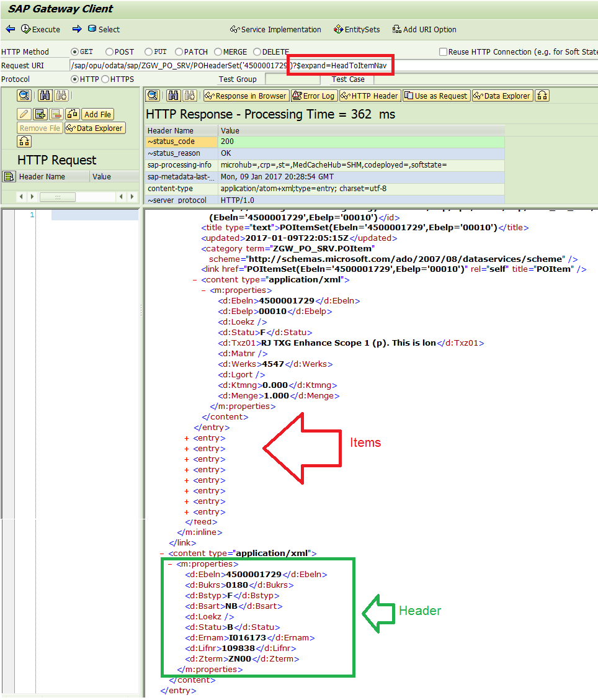Click the binoculars Find icon in response toolbar
This screenshot has height=700, width=598.
pos(173,96)
